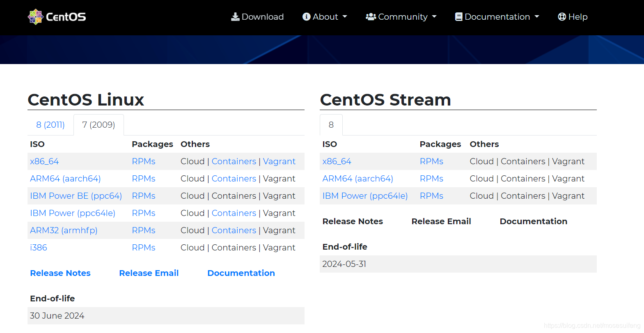The width and height of the screenshot is (644, 333).
Task: Open Vagrant link in Linux x86_64 row
Action: click(x=279, y=161)
